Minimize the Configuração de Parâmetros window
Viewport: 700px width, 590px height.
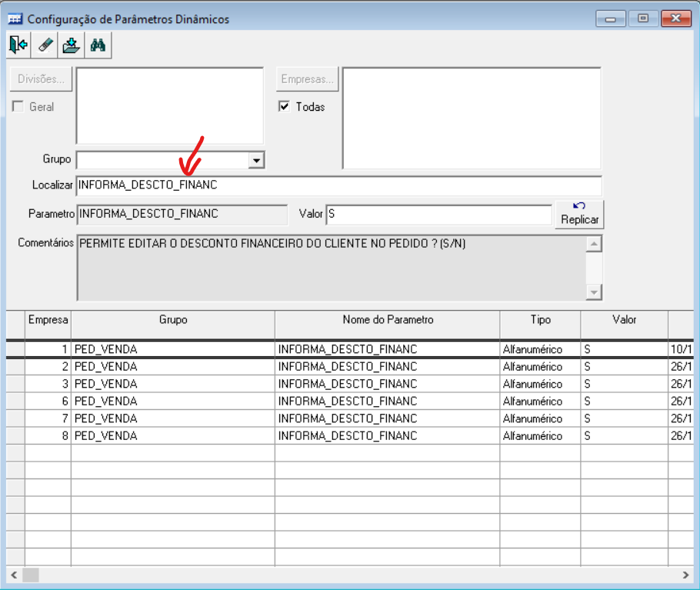[610, 18]
